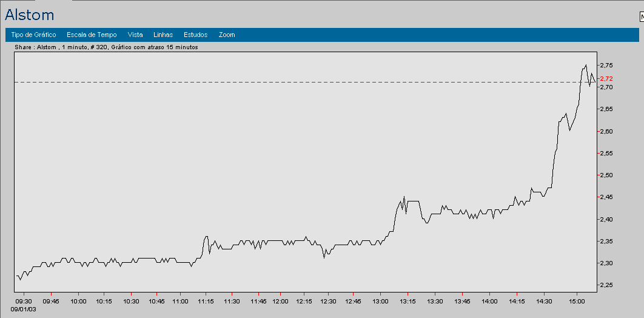Click the 13:00 time axis label
Viewport: 644px width, 318px height.
[381, 301]
